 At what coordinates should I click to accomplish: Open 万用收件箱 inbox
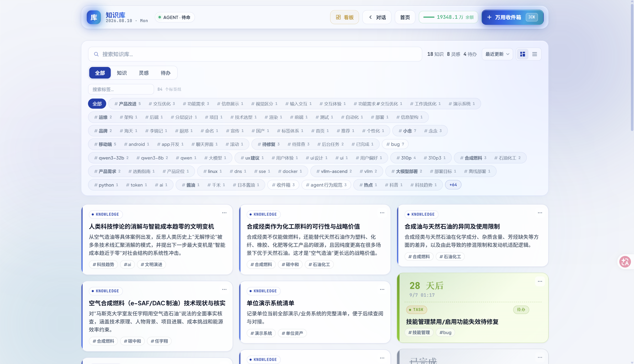coord(513,17)
